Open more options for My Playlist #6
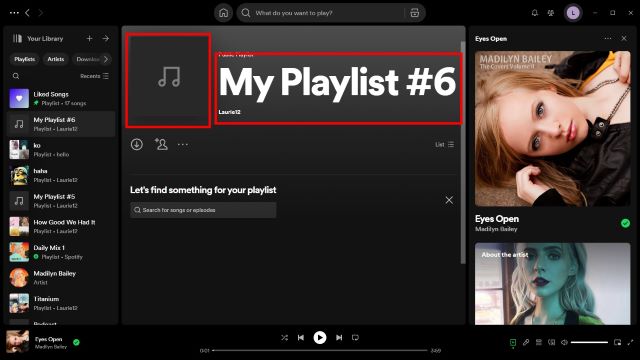 pyautogui.click(x=183, y=144)
